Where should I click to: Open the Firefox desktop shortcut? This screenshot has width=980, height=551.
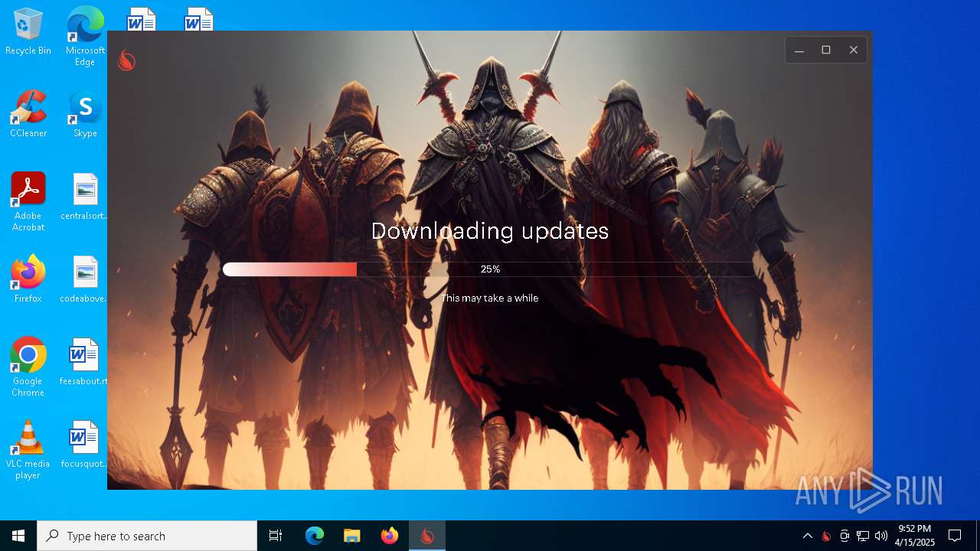28,279
